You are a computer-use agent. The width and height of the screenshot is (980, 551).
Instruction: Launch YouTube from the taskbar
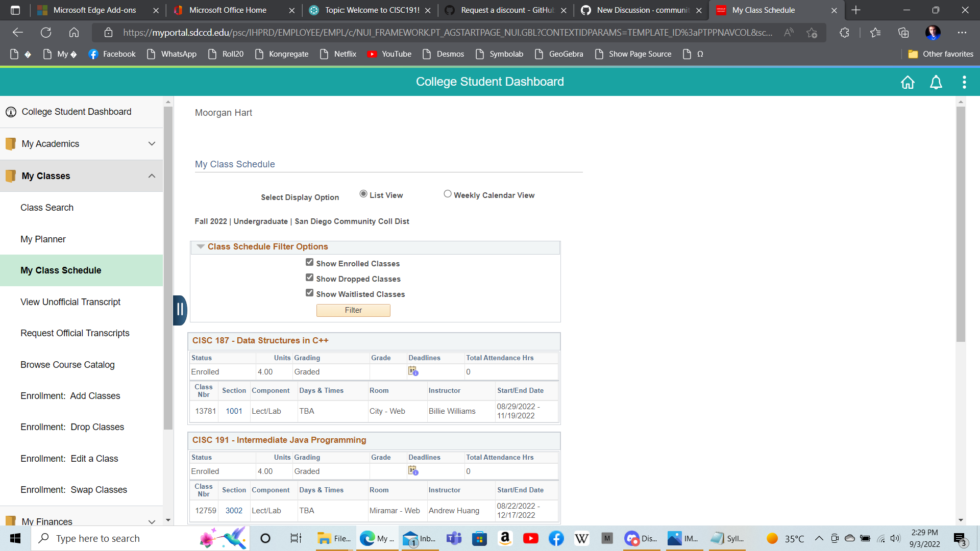point(530,538)
